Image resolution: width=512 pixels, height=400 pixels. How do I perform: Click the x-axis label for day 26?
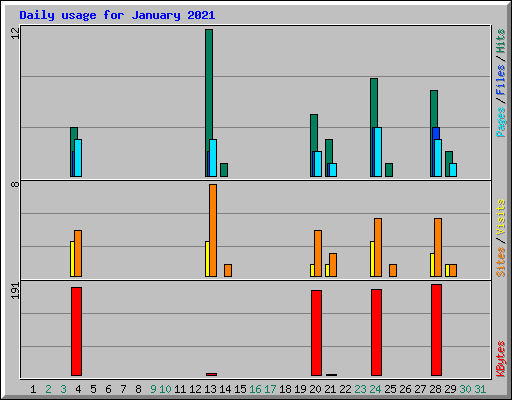pyautogui.click(x=405, y=389)
